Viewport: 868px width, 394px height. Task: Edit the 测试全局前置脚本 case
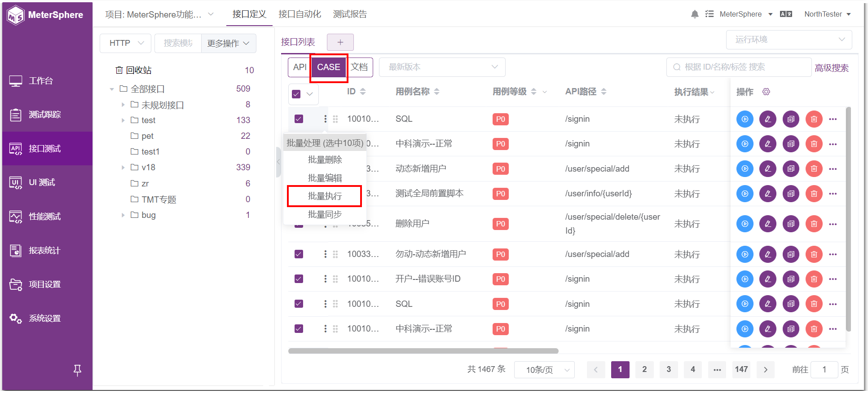tap(768, 194)
